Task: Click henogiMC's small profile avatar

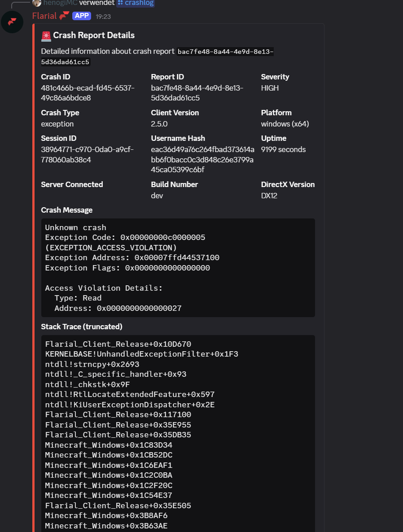Action: [37, 3]
